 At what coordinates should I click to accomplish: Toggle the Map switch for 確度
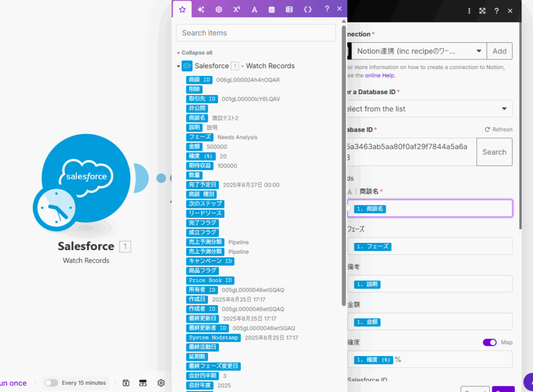(489, 343)
